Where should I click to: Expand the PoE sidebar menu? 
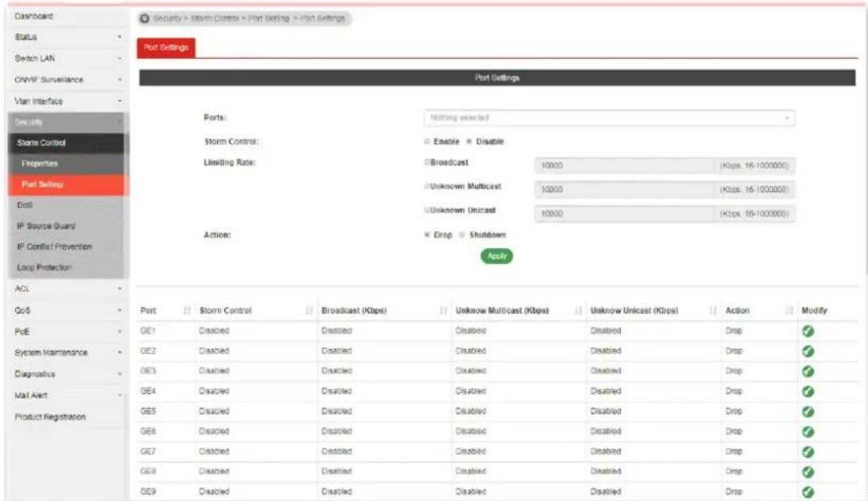pyautogui.click(x=67, y=331)
